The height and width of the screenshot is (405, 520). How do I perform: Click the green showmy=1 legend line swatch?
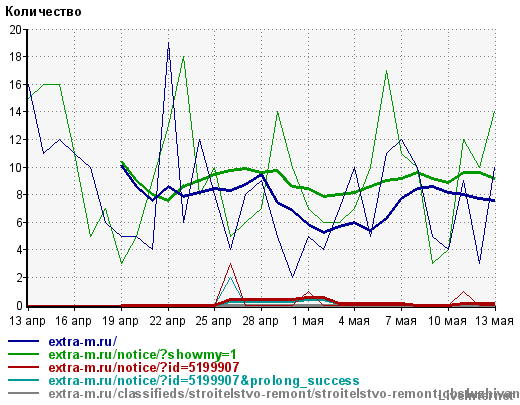23,354
